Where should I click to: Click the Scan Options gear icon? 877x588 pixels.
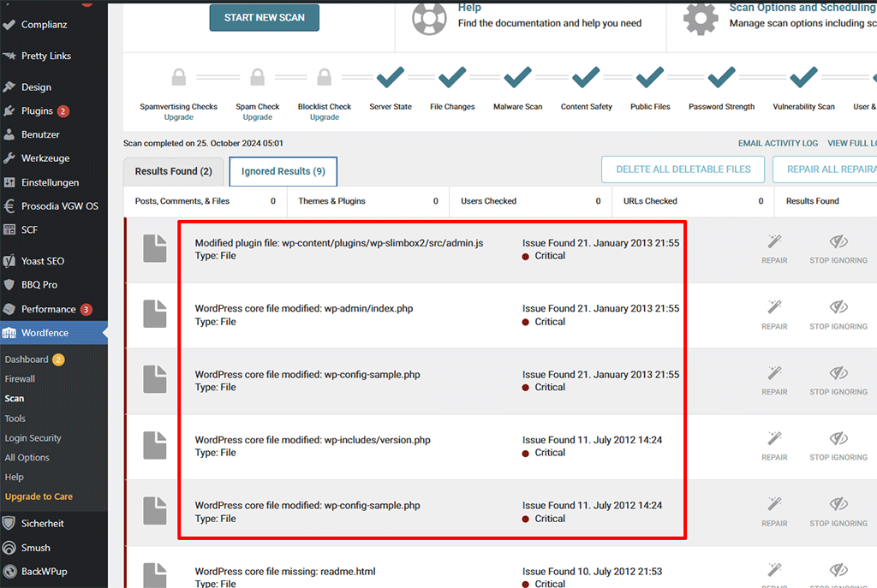(701, 18)
